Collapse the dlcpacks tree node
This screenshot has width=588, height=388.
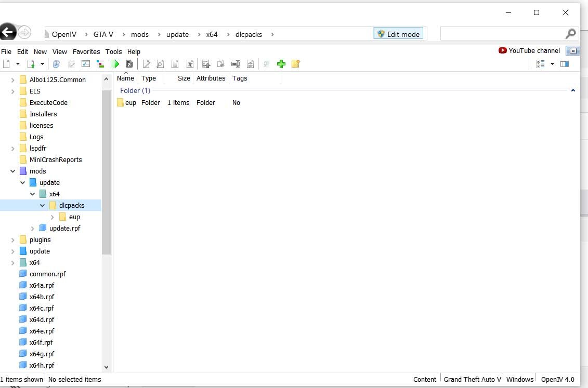pyautogui.click(x=43, y=206)
